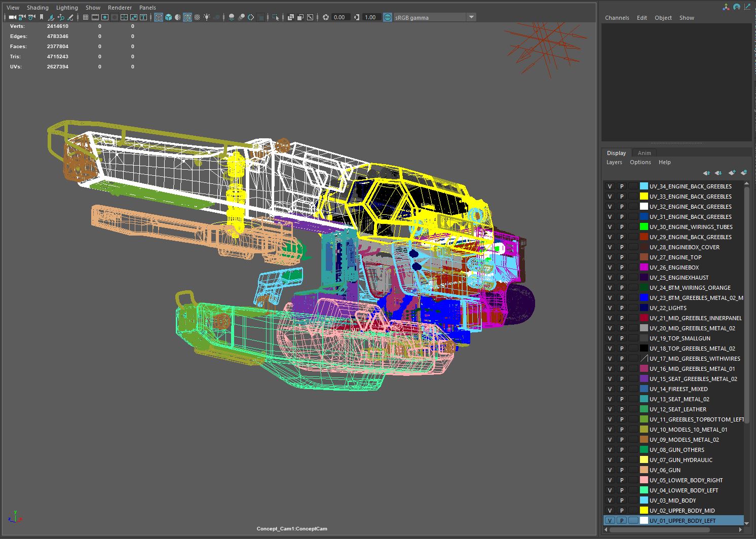
Task: Enable Wireframe display icon in panel toolbar
Action: pos(159,17)
